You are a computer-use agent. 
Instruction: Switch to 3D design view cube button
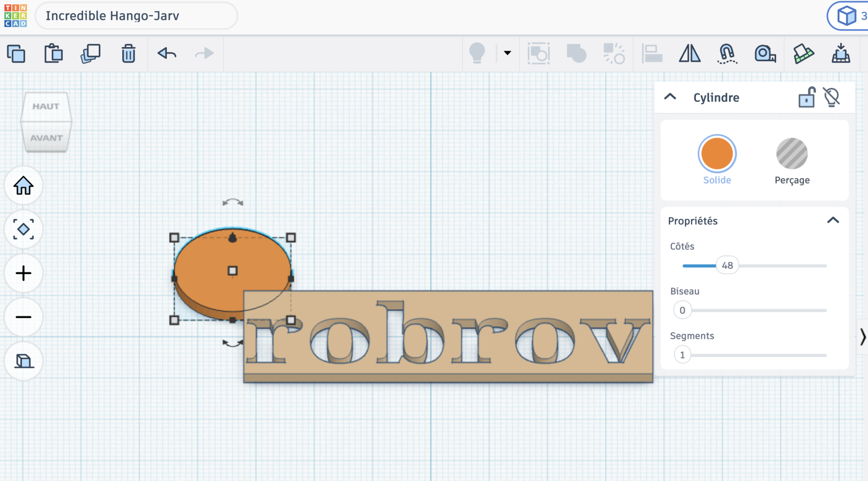tap(848, 16)
